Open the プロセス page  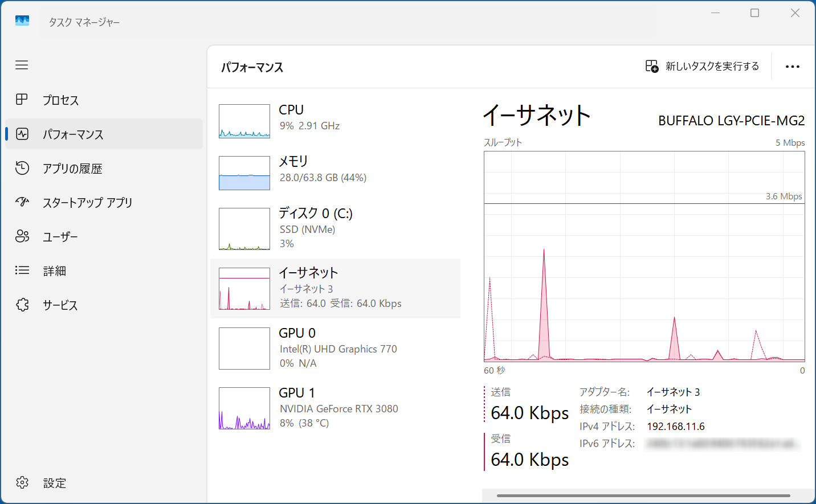[x=104, y=100]
